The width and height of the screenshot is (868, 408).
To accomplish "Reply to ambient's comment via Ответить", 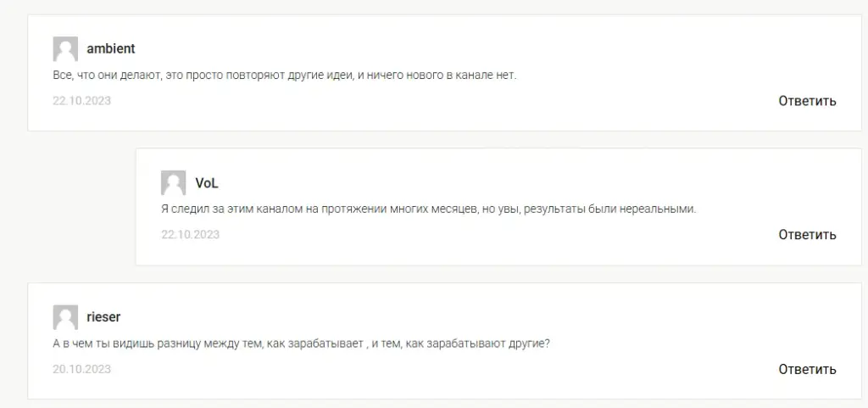I will point(807,101).
